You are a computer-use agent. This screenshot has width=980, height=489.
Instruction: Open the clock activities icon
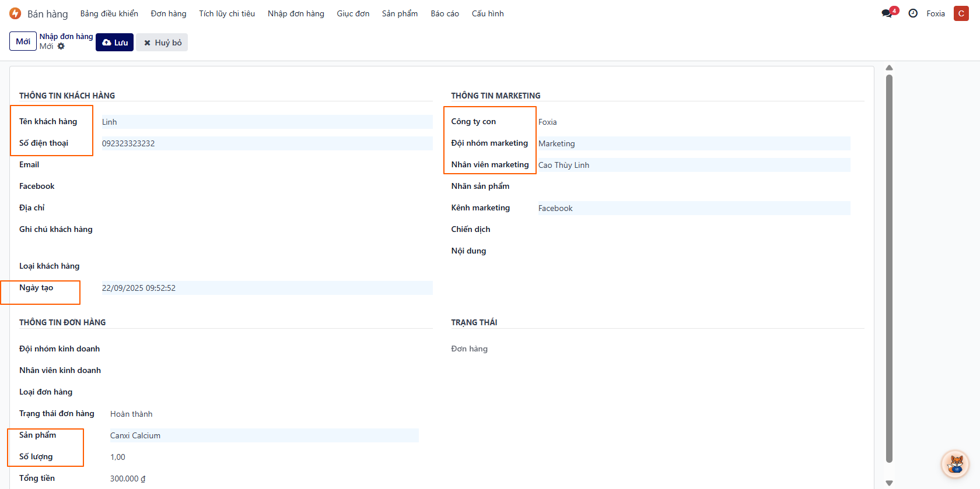tap(913, 13)
